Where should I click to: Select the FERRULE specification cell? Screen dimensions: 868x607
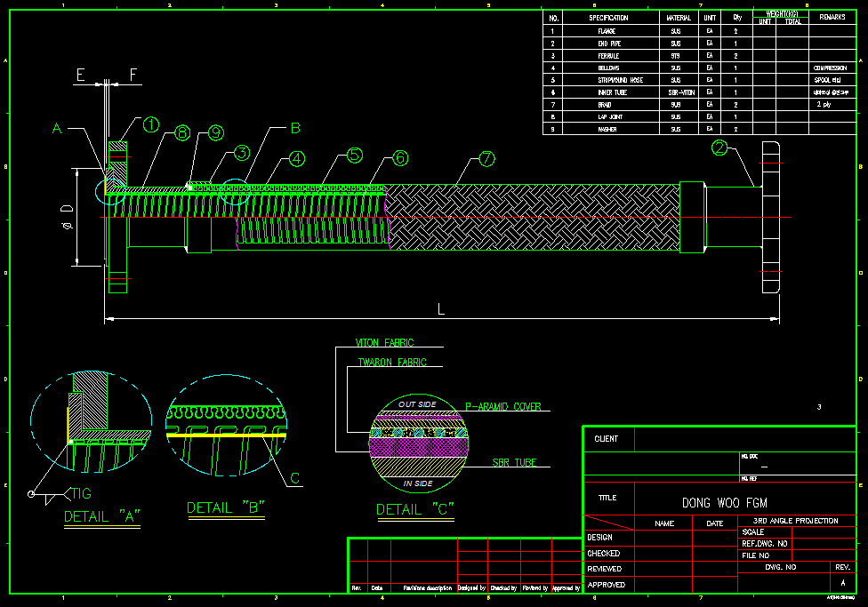click(611, 55)
